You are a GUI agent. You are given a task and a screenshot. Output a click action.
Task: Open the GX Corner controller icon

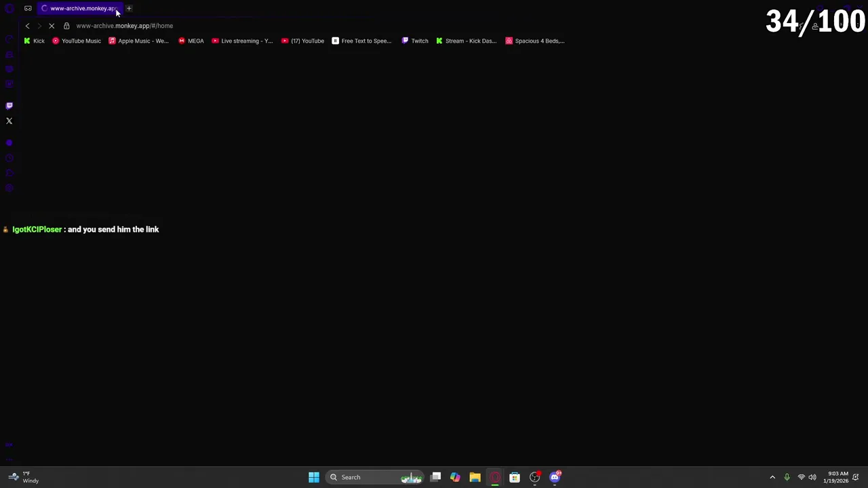point(28,8)
